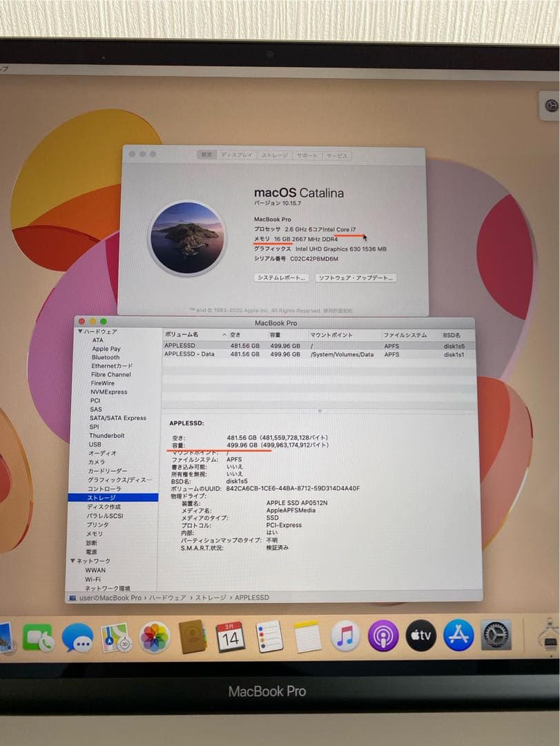The image size is (560, 746).
Task: Switch to 概要 tab in About window
Action: click(x=206, y=155)
